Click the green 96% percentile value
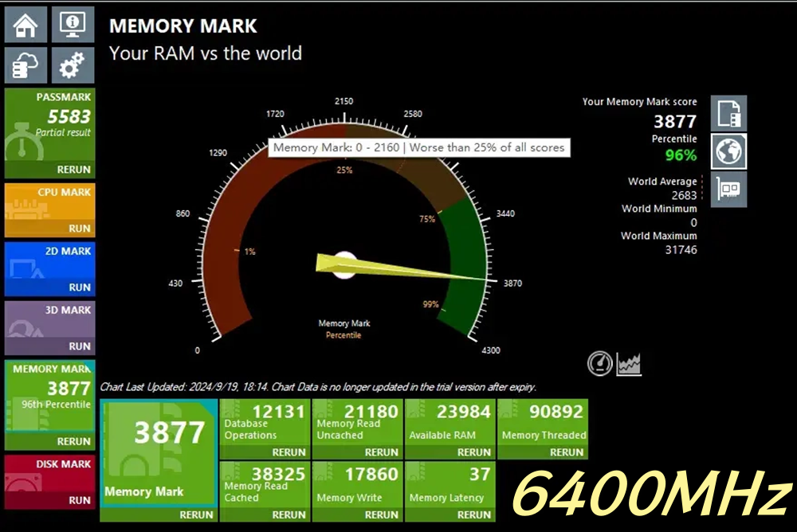The width and height of the screenshot is (797, 532). 681,155
